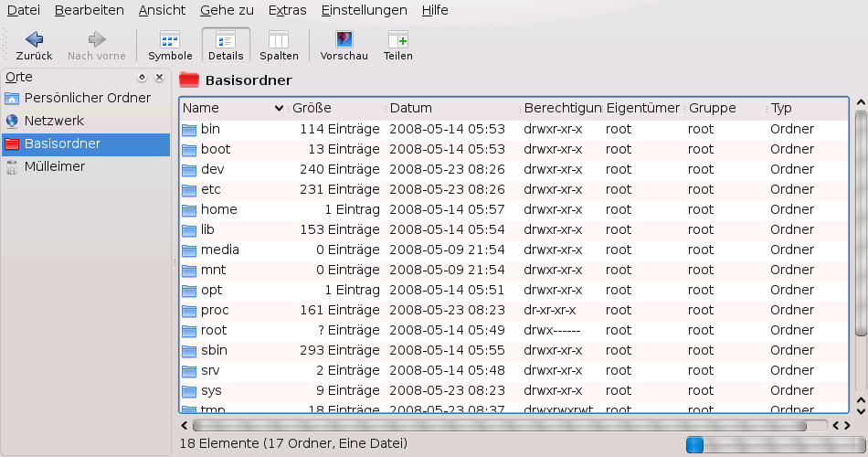Toggle the Vorschau preview button
The height and width of the screenshot is (457, 868).
[344, 39]
